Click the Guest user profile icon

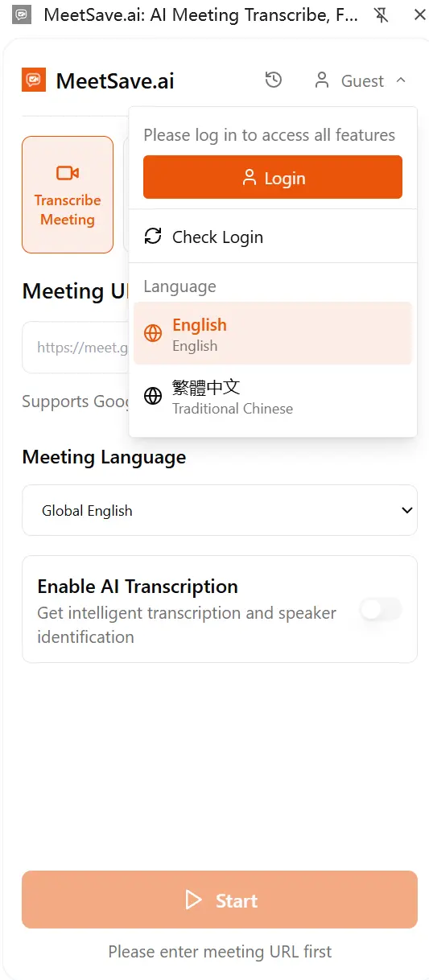coord(322,80)
